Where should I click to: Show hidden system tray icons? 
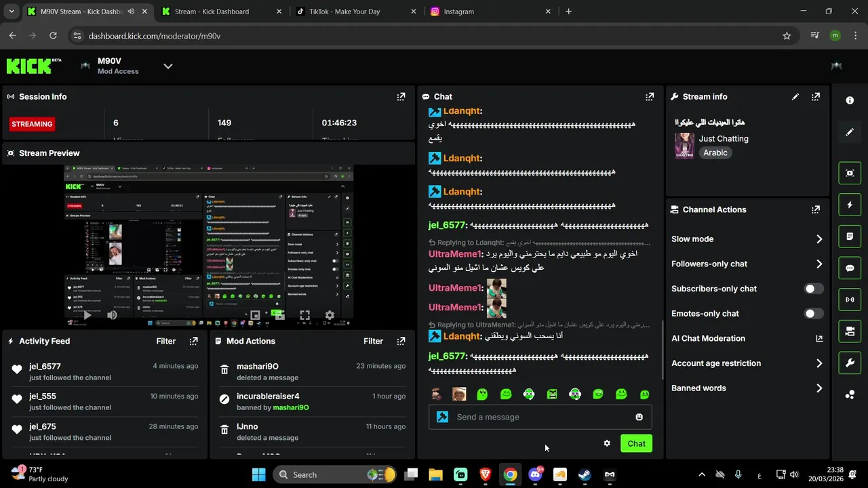(702, 474)
